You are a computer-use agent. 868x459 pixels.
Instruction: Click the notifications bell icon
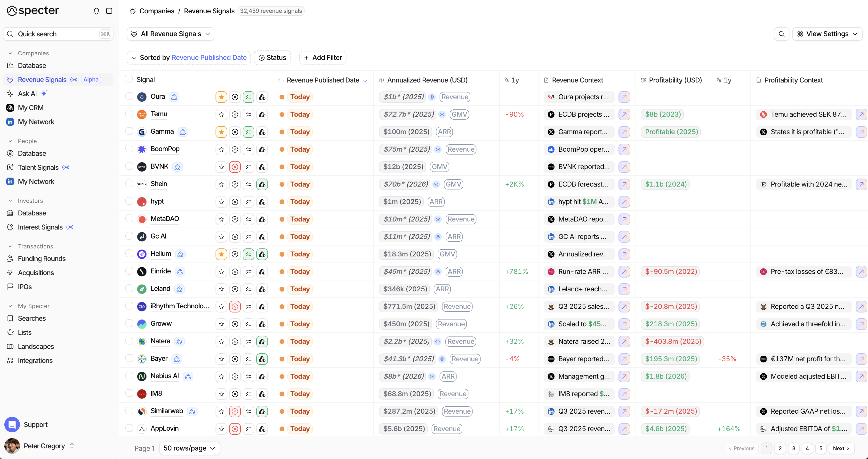tap(96, 11)
